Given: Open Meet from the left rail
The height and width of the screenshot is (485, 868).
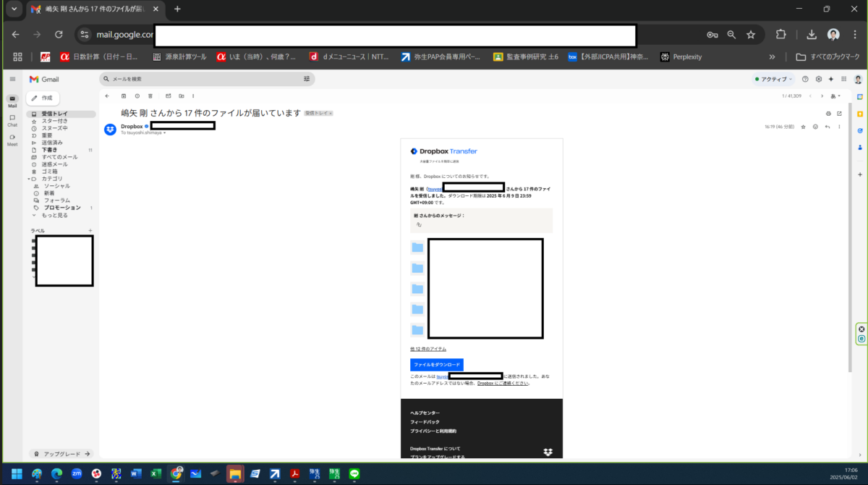Looking at the screenshot, I should click(12, 140).
